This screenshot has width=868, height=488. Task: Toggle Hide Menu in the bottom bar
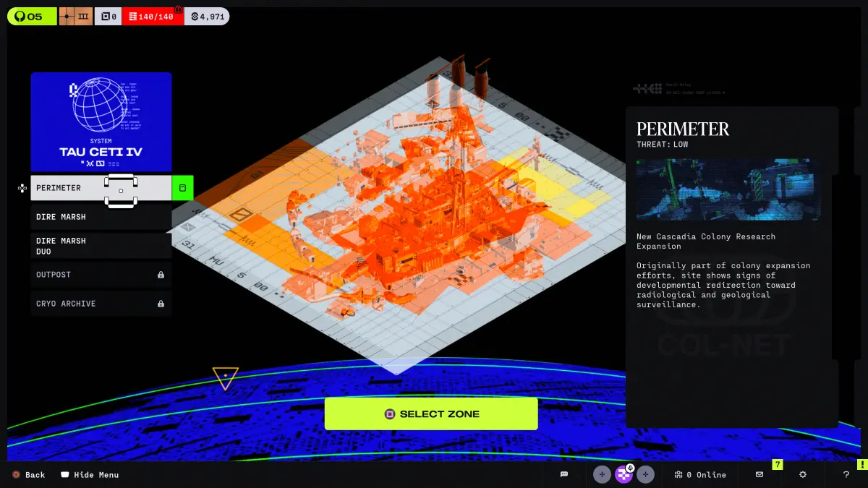point(90,475)
